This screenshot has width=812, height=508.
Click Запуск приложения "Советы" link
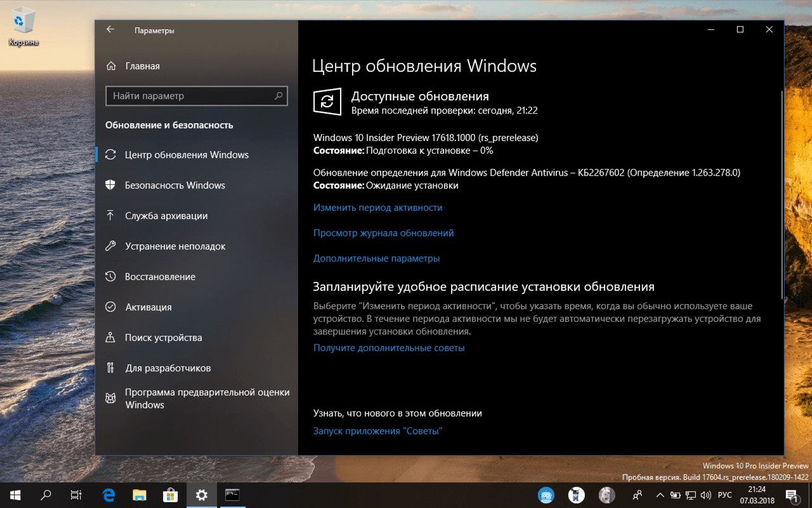click(x=377, y=431)
